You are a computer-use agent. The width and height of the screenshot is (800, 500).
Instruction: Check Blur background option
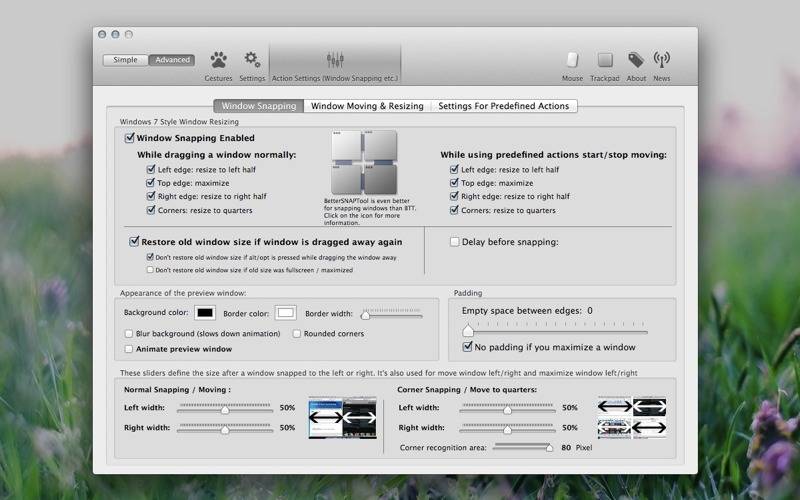pos(129,333)
